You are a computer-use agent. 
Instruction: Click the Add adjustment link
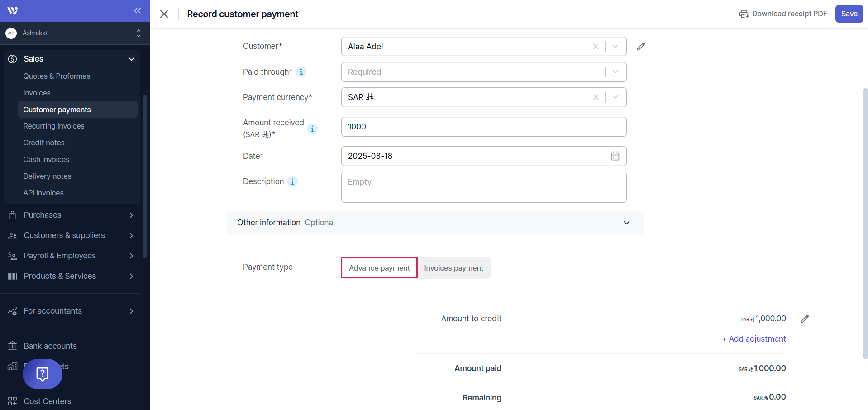(754, 339)
